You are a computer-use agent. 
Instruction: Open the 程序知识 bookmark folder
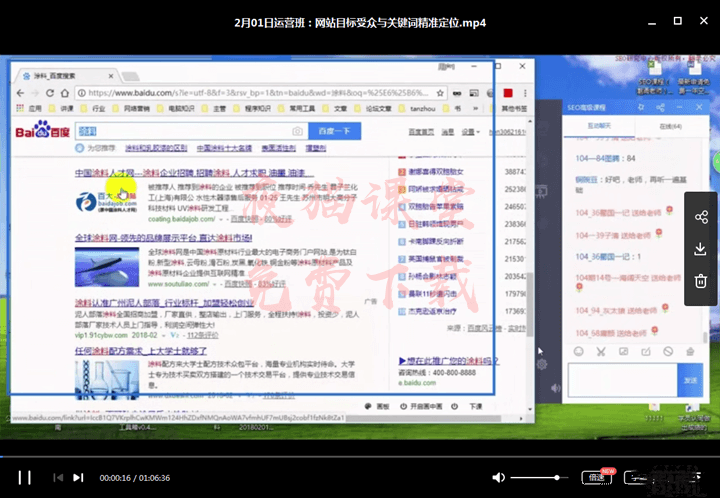252,108
